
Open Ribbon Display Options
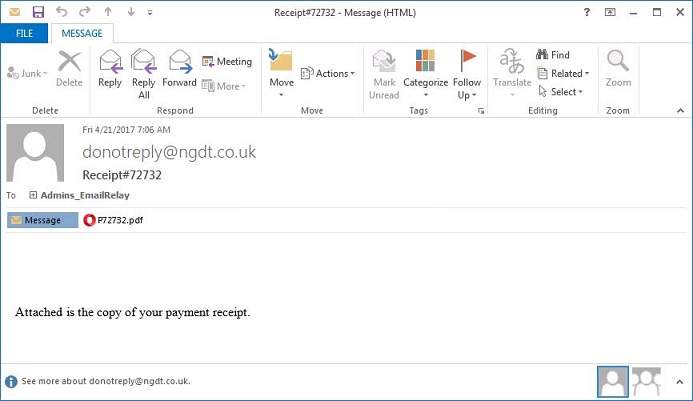click(x=610, y=12)
